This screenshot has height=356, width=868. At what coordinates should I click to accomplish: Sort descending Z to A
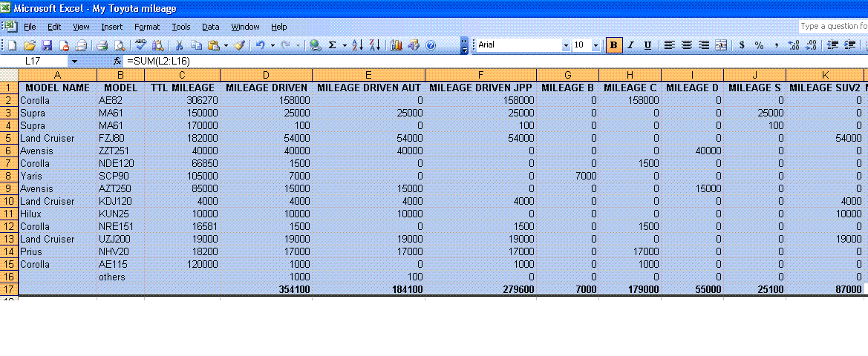[x=375, y=45]
